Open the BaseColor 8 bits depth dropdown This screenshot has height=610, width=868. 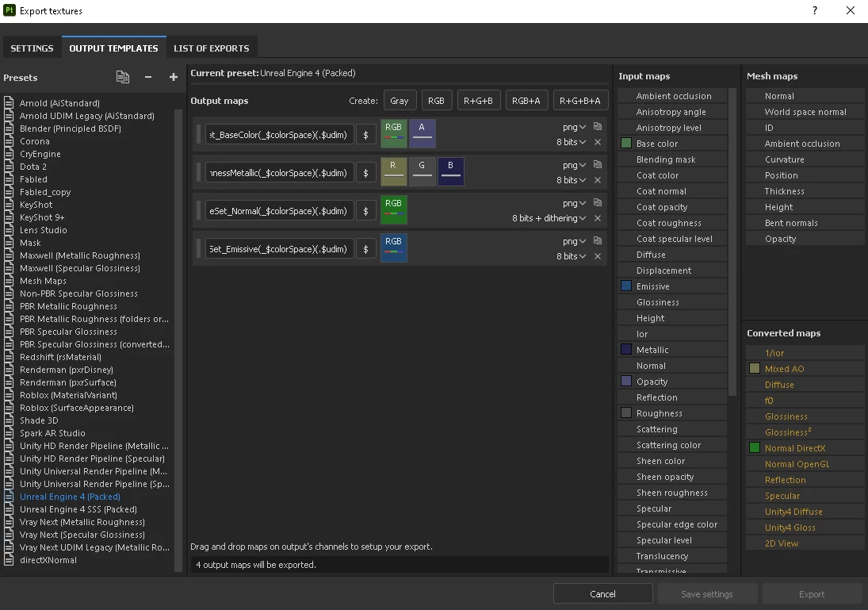(571, 142)
